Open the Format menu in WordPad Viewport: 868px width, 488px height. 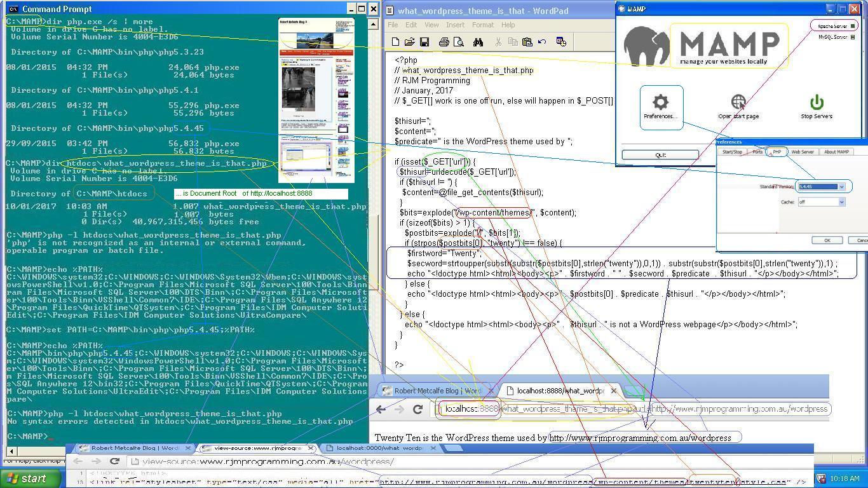coord(483,25)
